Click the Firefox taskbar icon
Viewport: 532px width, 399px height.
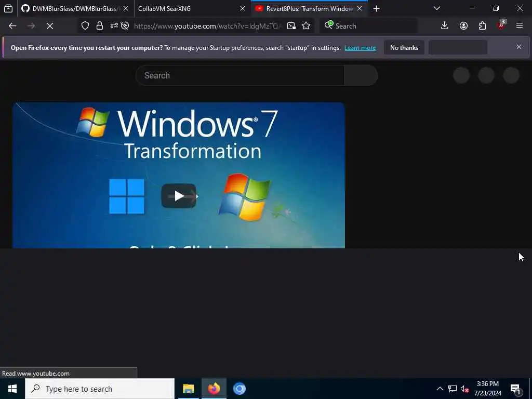[214, 389]
